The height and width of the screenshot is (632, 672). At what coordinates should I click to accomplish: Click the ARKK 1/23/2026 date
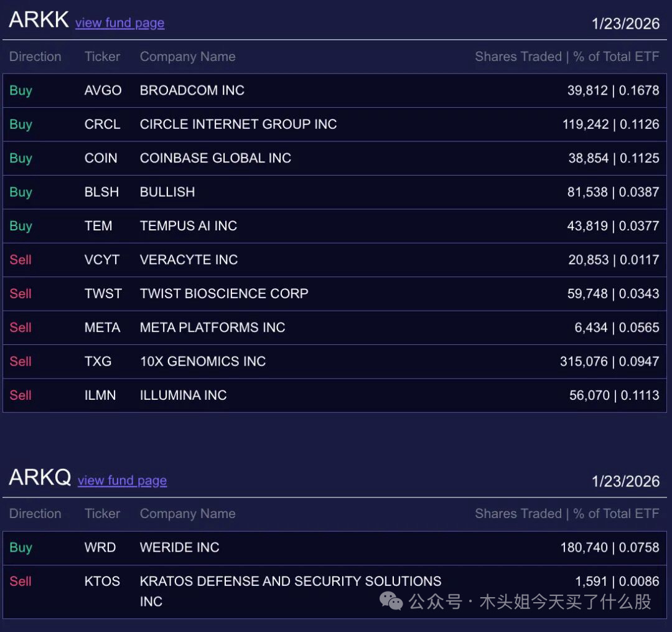click(626, 24)
